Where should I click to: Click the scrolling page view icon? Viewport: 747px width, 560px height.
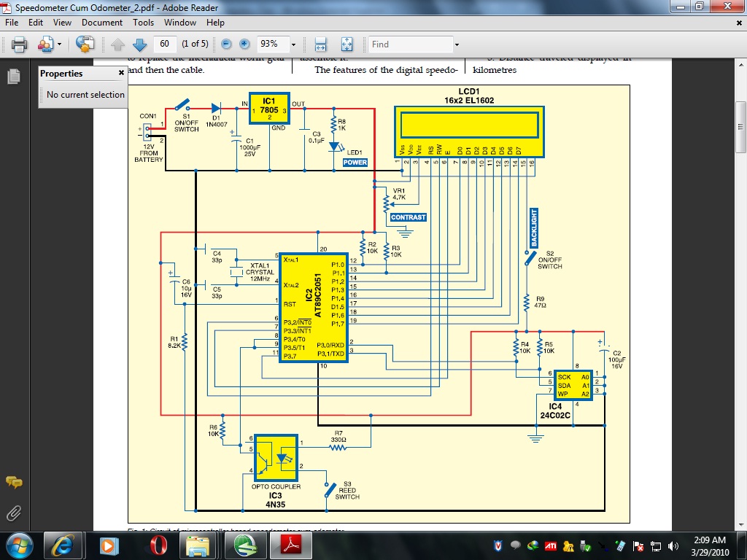click(x=321, y=44)
